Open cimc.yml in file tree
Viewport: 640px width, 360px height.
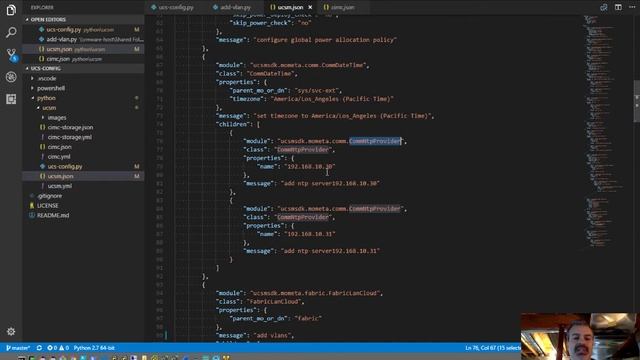(x=59, y=157)
